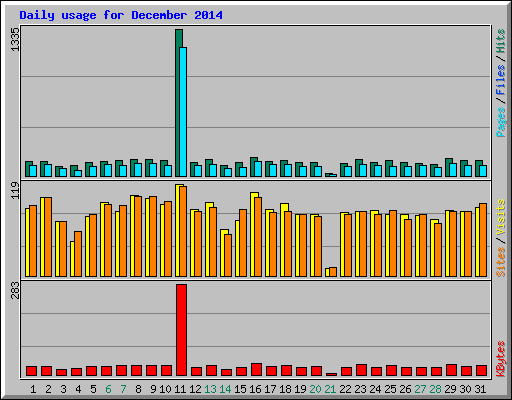
Task: Click green weekend day 14 label
Action: (x=225, y=389)
